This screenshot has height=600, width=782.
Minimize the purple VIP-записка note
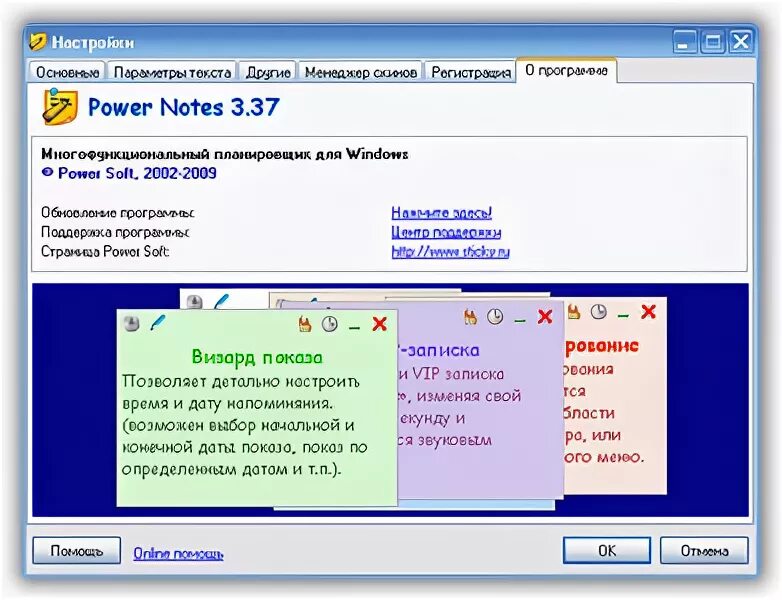520,320
